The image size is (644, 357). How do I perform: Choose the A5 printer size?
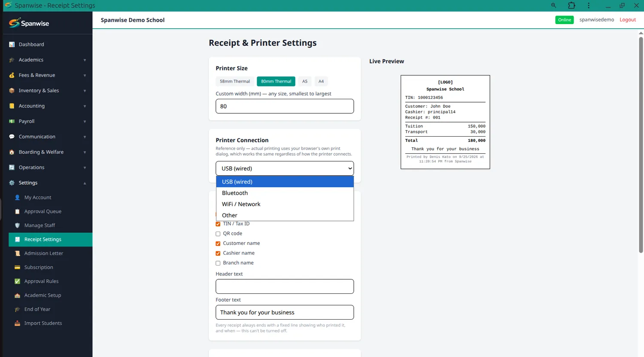tap(305, 81)
